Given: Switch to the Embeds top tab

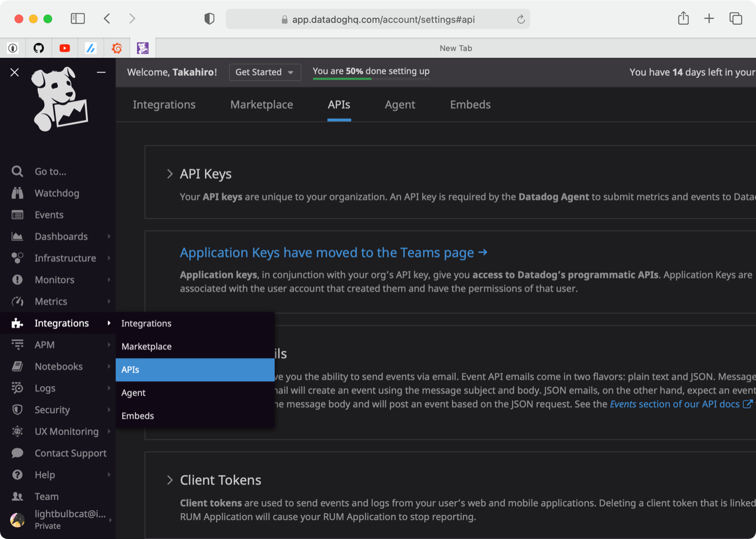Looking at the screenshot, I should click(x=470, y=105).
